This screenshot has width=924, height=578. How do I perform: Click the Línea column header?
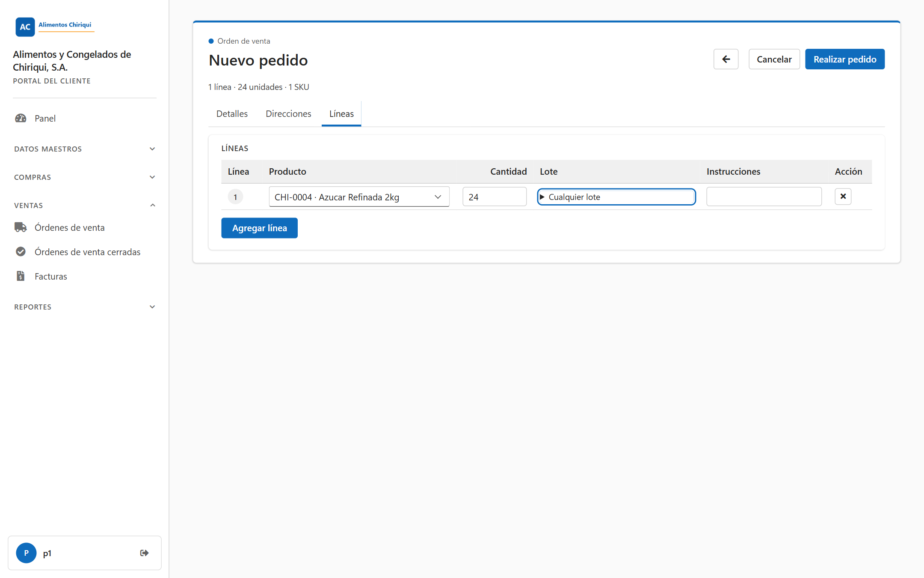pyautogui.click(x=238, y=172)
